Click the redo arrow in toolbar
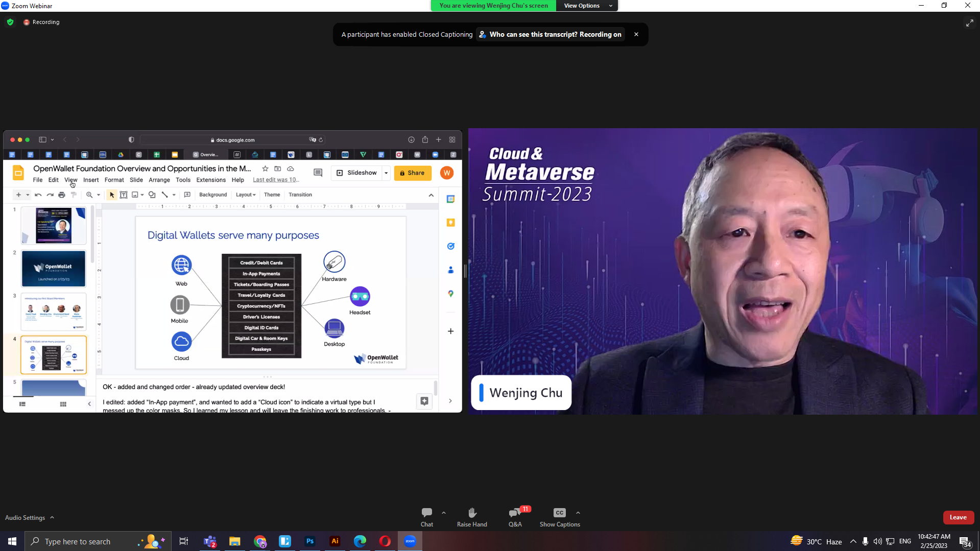 coord(50,195)
